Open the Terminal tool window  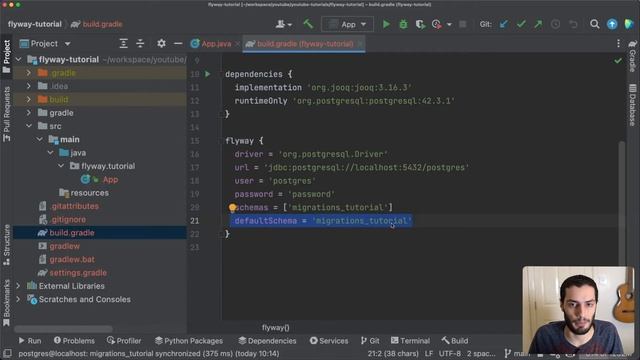[x=410, y=340]
